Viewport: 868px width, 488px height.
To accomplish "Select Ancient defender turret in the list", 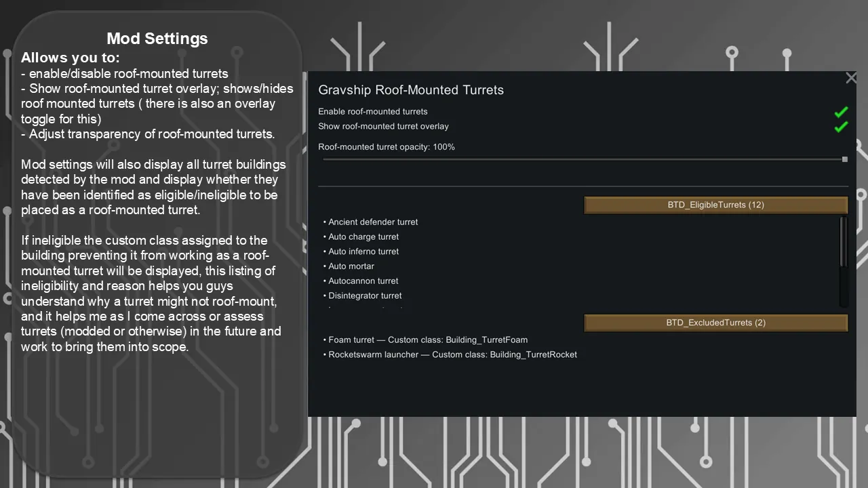I will click(373, 222).
